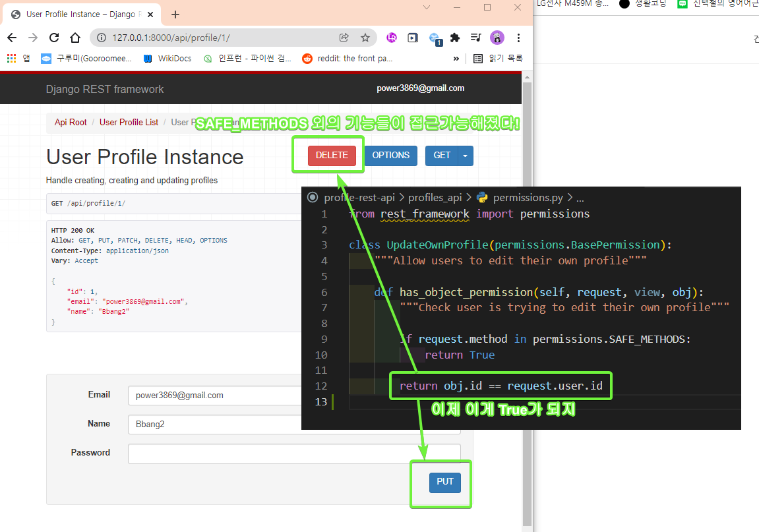Screen dimensions: 759x532
Task: Click the PUT button at the form bottom
Action: [444, 482]
